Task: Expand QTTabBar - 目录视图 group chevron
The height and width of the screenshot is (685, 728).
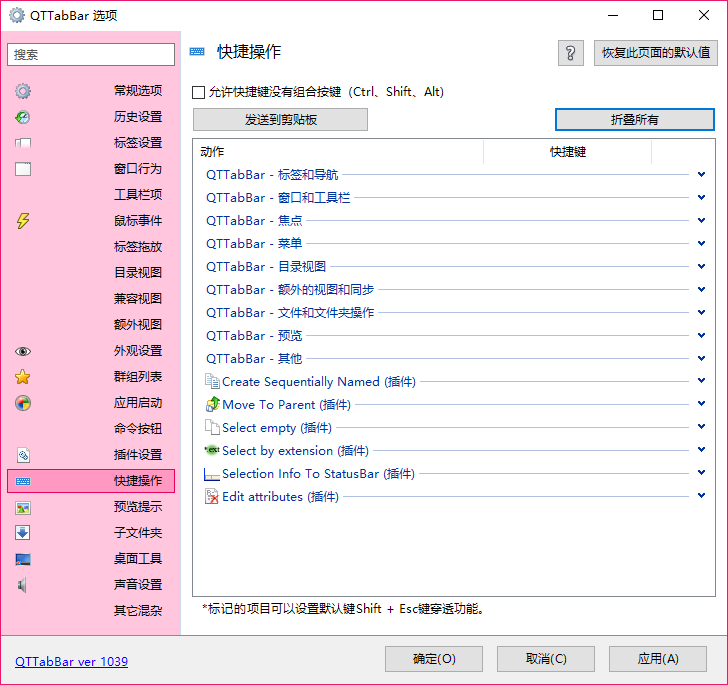Action: tap(702, 267)
